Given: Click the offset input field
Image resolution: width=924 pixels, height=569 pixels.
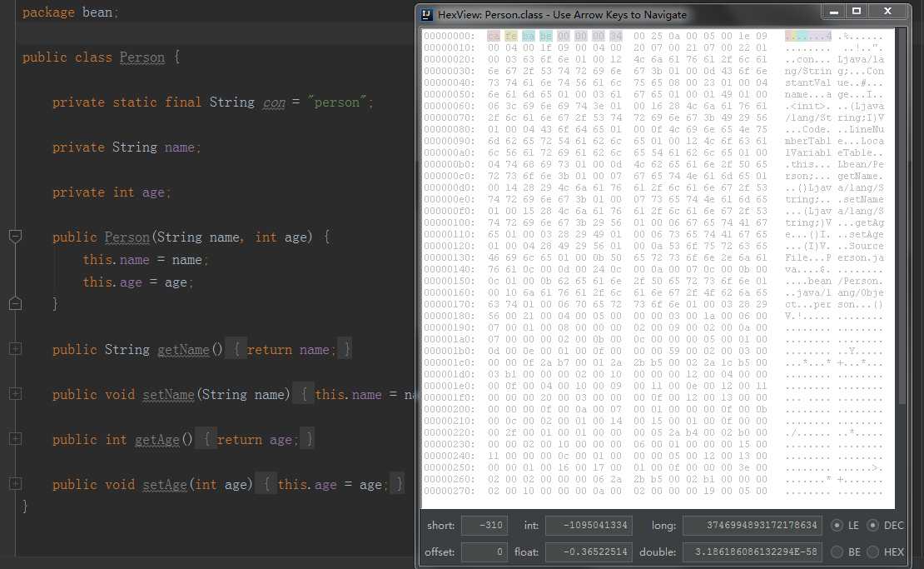Looking at the screenshot, I should point(484,552).
